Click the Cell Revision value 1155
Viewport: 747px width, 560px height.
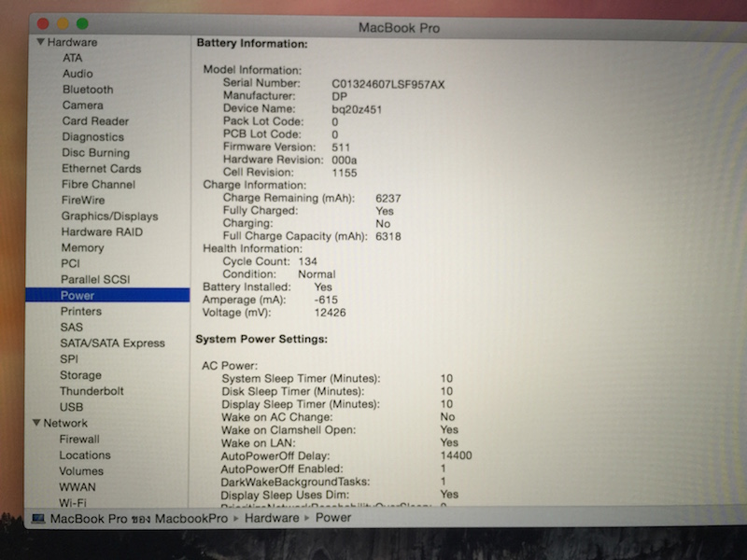345,173
